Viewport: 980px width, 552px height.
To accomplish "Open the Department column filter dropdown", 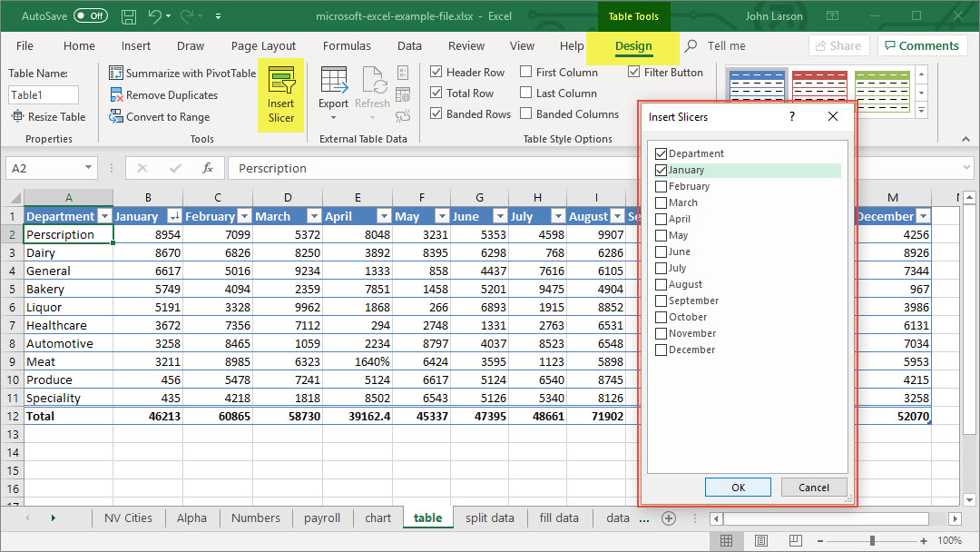I will tap(103, 216).
